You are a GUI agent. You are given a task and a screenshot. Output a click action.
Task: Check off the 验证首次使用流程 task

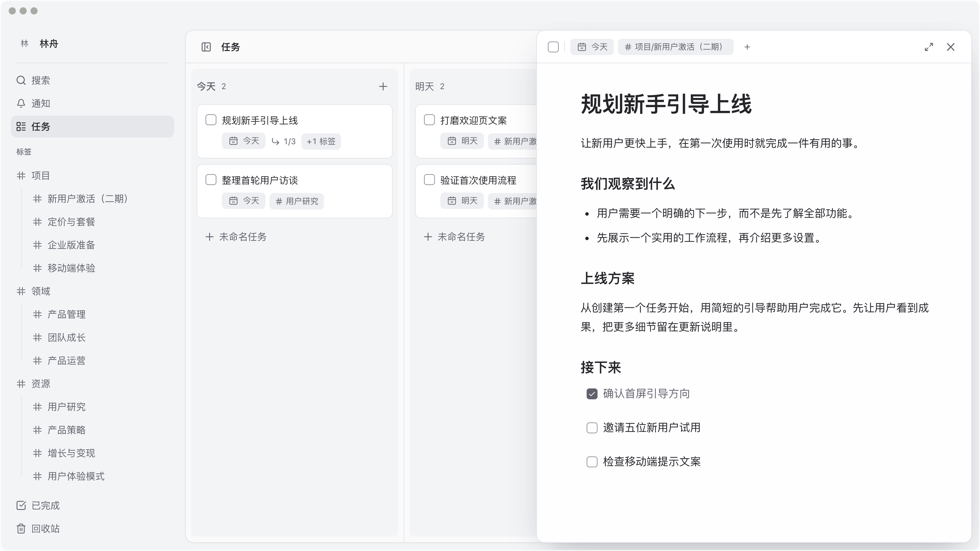coord(429,180)
